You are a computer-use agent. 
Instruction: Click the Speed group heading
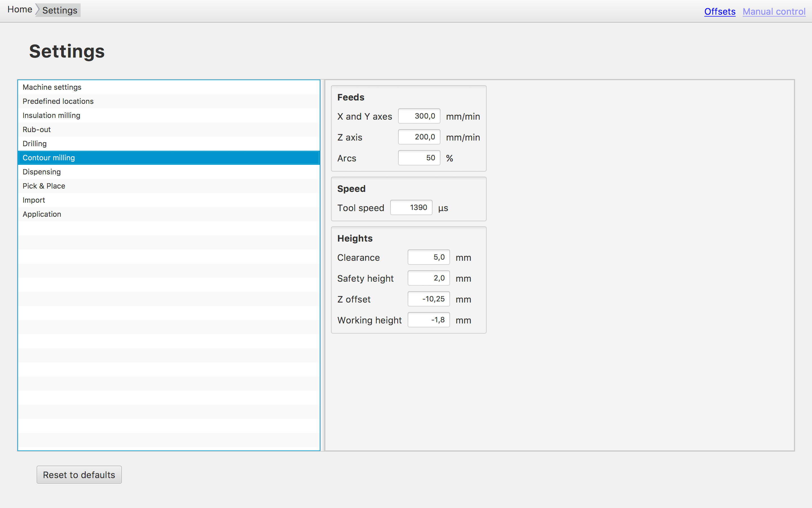pyautogui.click(x=351, y=189)
